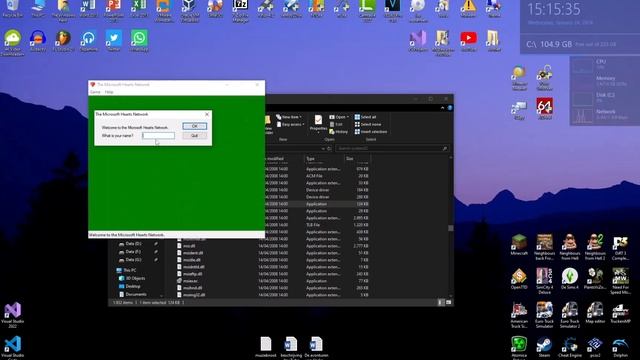Click the File Explorer vertical scrollbar thumb
This screenshot has height=360, width=640.
click(x=451, y=228)
